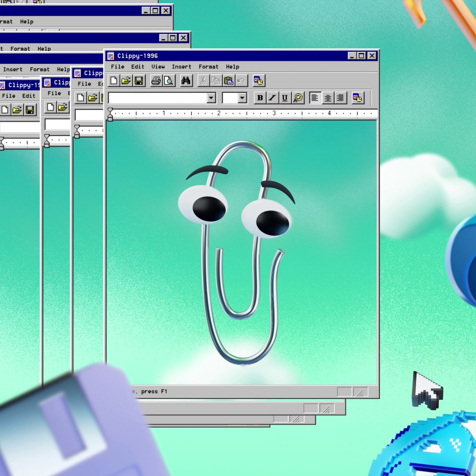Open the View menu in Clippy-1996

158,67
